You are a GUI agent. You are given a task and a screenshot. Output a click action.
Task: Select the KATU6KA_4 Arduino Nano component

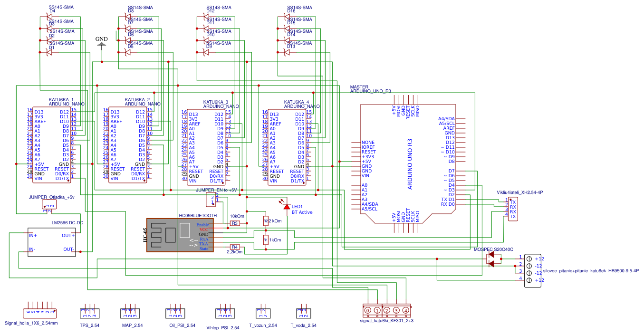[287, 147]
